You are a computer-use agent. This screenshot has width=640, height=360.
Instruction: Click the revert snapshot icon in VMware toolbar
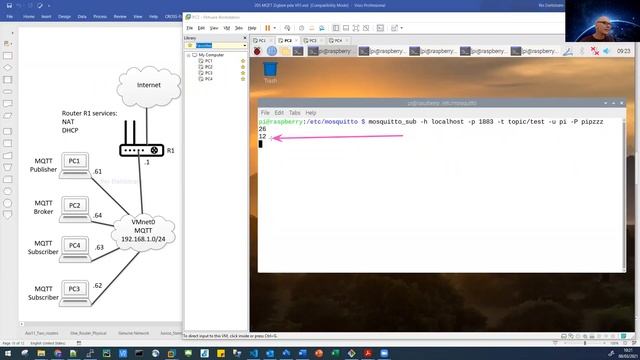pos(311,28)
